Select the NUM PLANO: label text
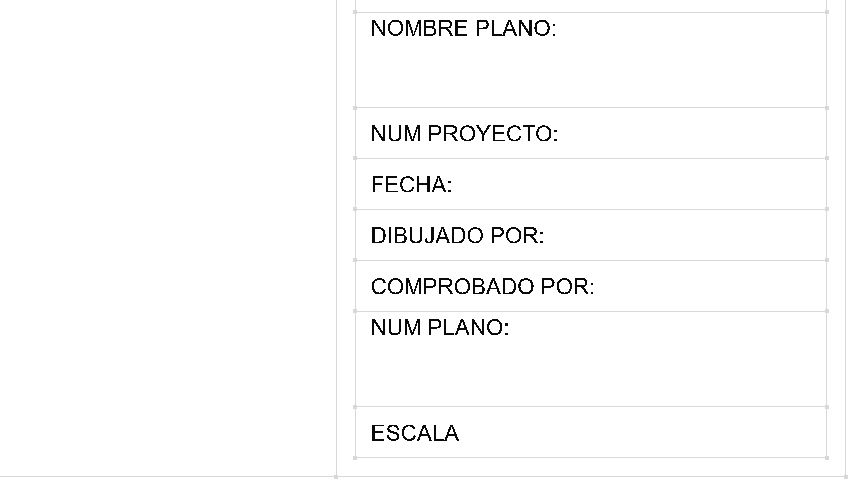Viewport: 868px width, 482px height. tap(440, 327)
